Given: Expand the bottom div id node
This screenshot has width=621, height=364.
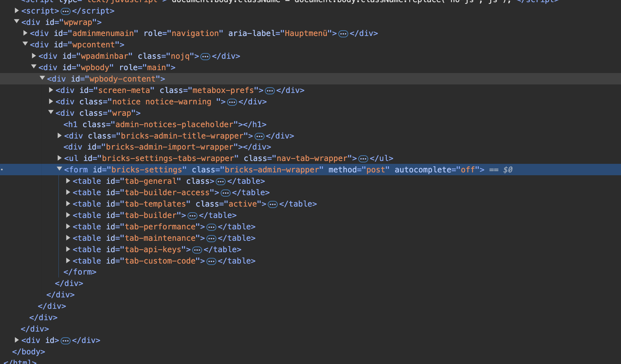Looking at the screenshot, I should point(16,340).
